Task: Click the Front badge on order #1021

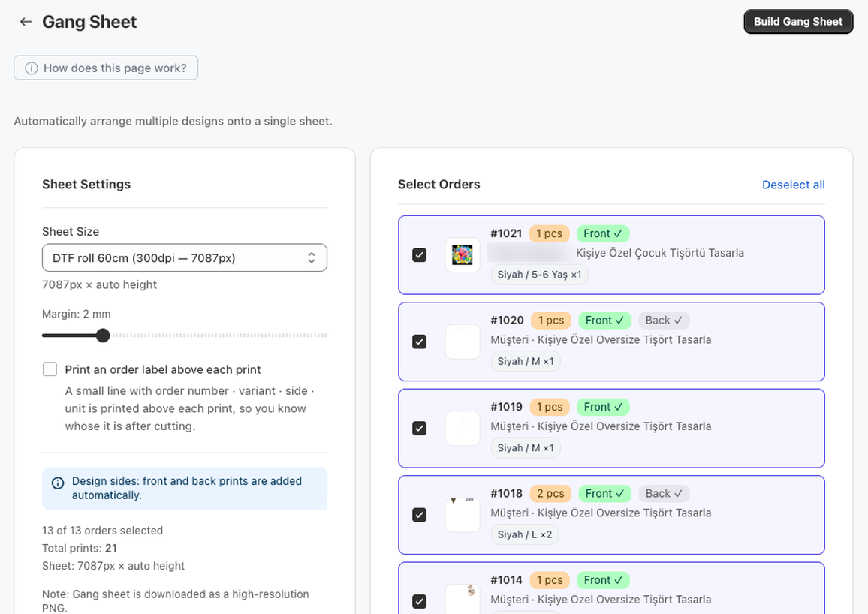Action: coord(603,233)
